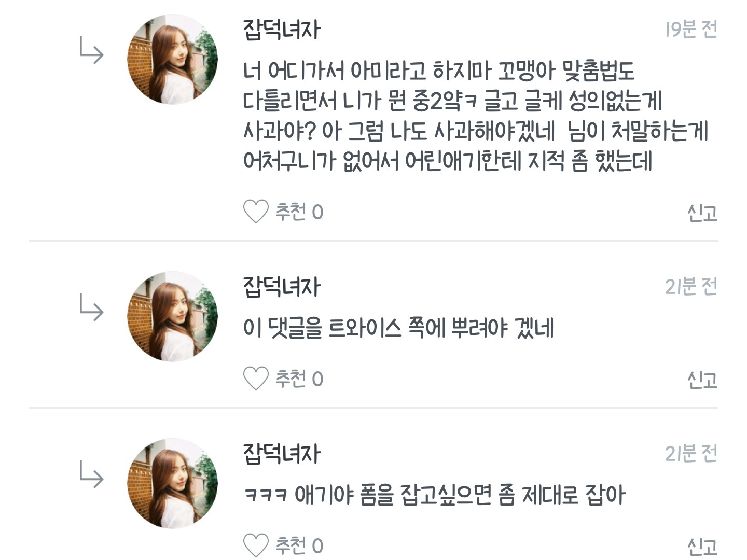This screenshot has height=560, width=747.
Task: Tap the heart icon under the 트와이스 comment
Action: click(256, 379)
